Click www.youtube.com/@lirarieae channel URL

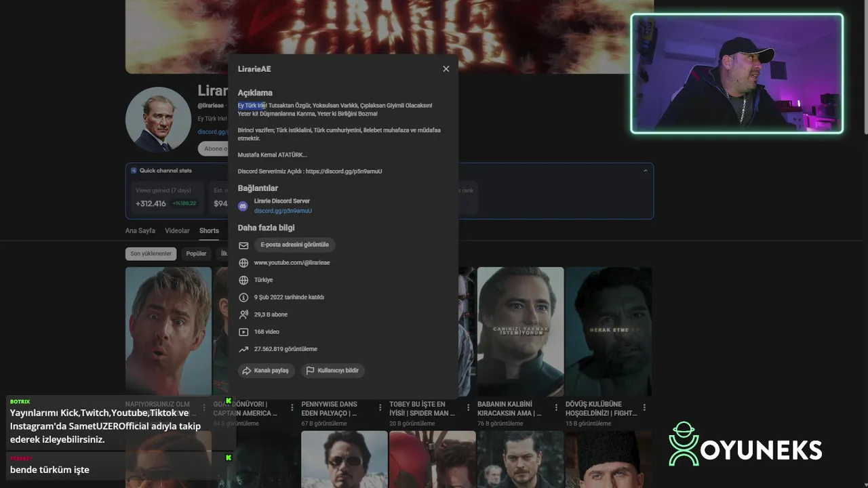(292, 263)
